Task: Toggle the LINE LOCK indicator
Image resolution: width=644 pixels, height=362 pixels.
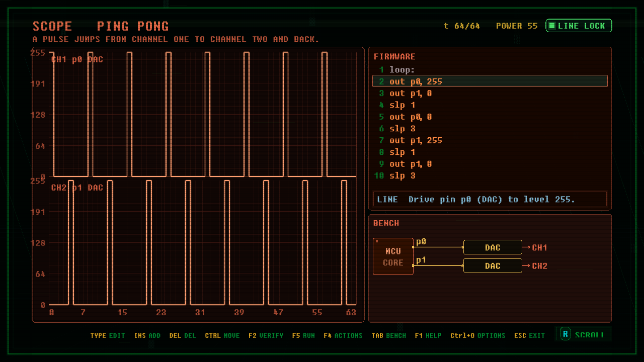Action: point(579,26)
